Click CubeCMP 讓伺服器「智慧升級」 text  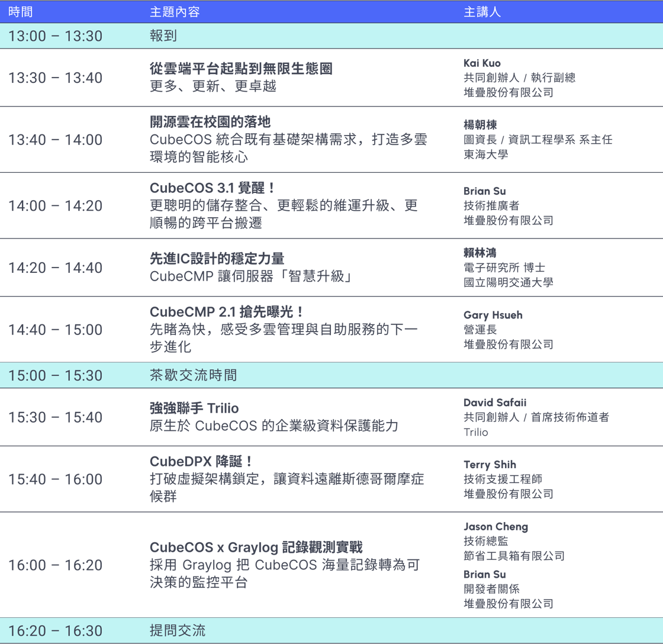tap(252, 276)
